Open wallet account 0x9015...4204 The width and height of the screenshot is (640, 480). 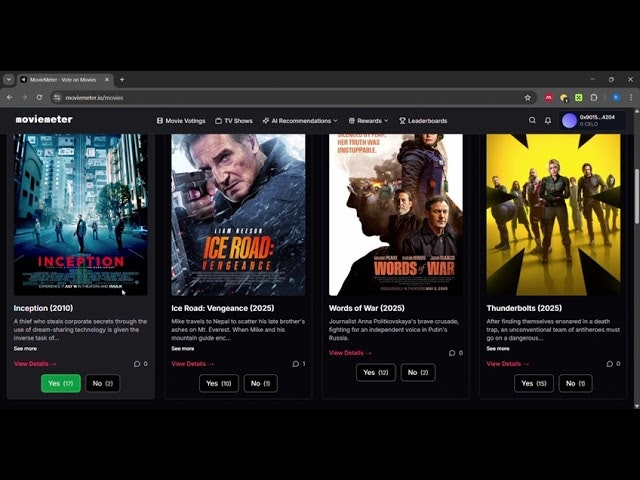coord(592,120)
